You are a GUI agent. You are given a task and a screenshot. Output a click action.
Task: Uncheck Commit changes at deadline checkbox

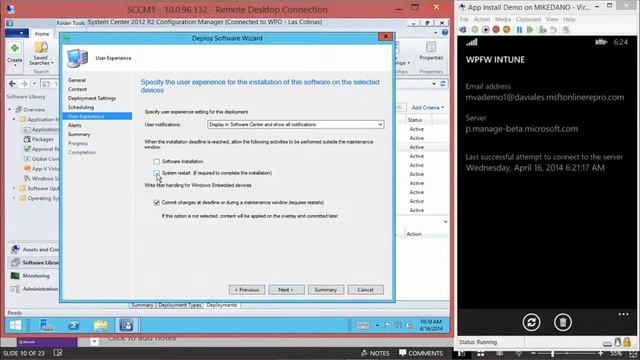click(157, 202)
